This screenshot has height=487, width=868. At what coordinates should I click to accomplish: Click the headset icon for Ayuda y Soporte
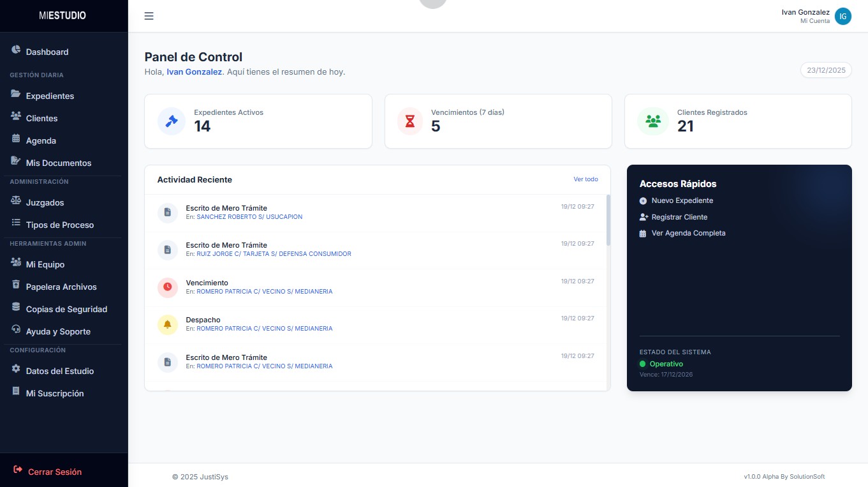(x=16, y=331)
